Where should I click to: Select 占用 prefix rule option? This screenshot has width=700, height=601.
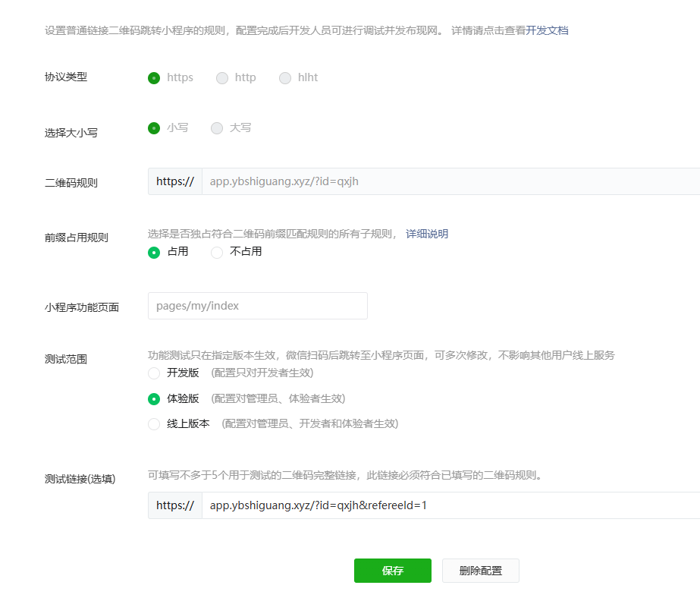point(154,253)
